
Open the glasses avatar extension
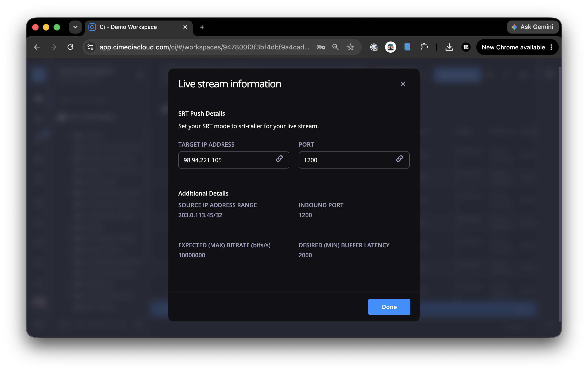390,47
